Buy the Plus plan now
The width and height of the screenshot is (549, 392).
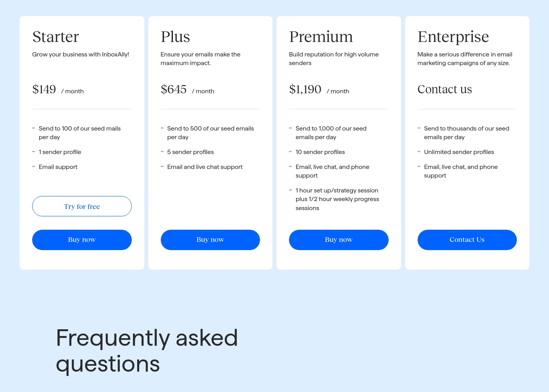tap(210, 240)
